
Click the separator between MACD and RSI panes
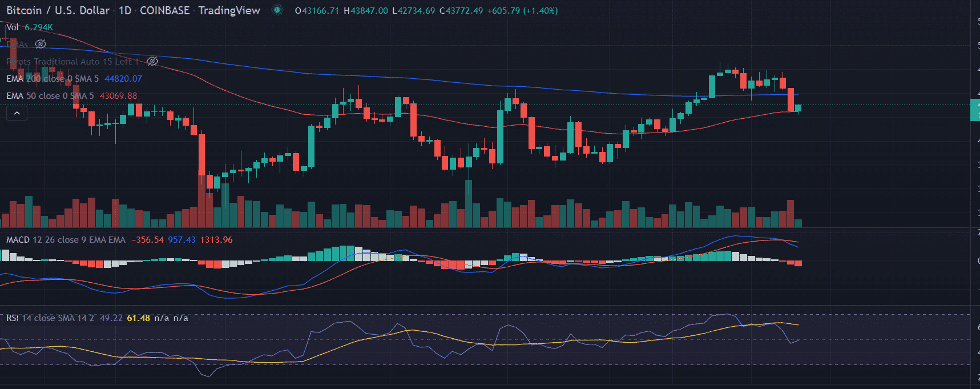click(485, 306)
